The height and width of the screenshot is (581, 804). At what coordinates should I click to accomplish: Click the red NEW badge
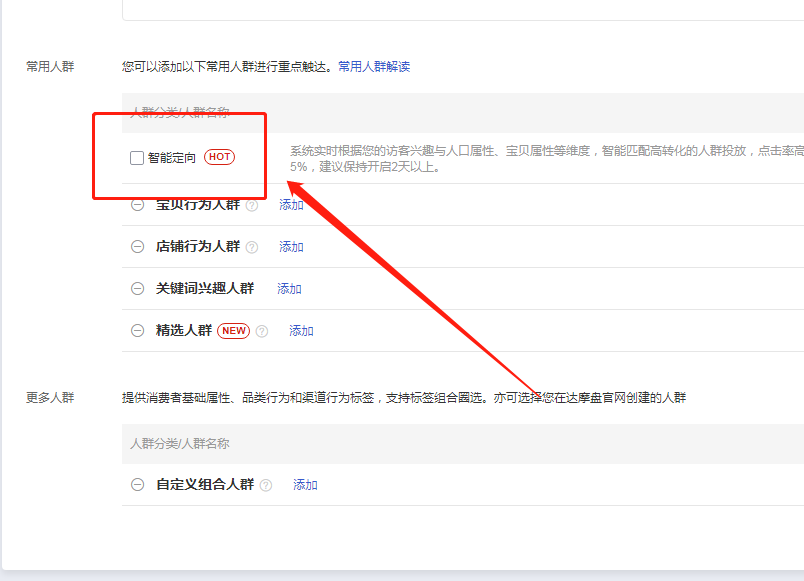(233, 331)
